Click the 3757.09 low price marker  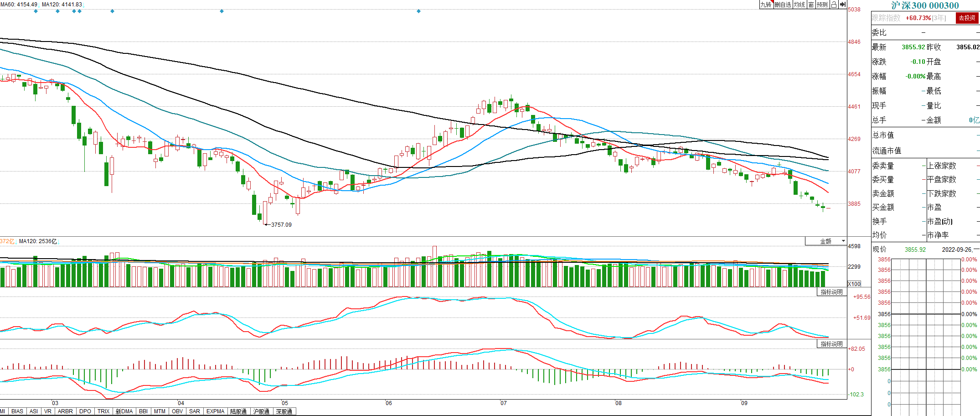click(x=281, y=225)
